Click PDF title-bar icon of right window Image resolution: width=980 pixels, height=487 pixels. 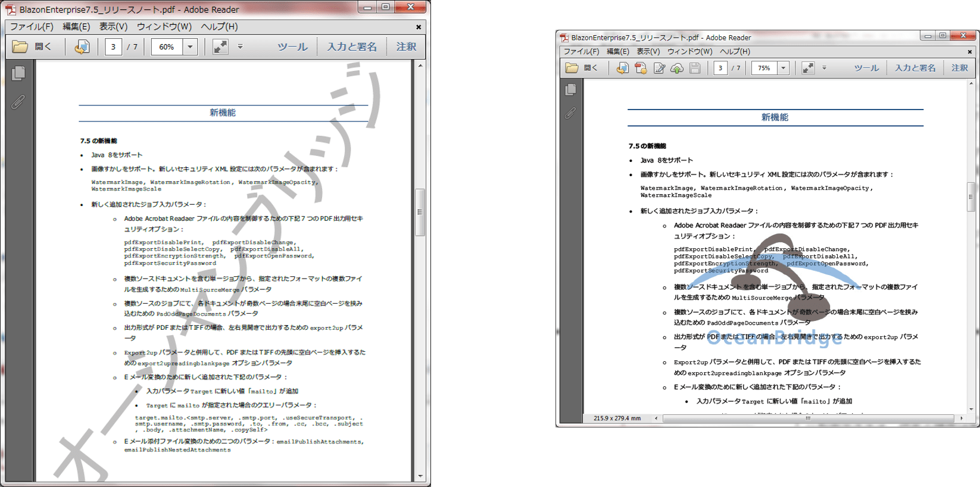pyautogui.click(x=564, y=38)
